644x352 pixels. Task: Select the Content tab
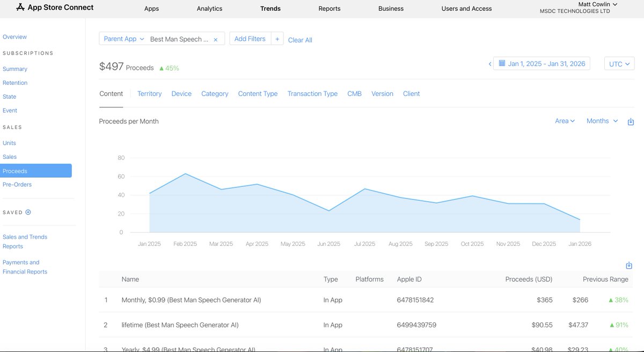[111, 93]
